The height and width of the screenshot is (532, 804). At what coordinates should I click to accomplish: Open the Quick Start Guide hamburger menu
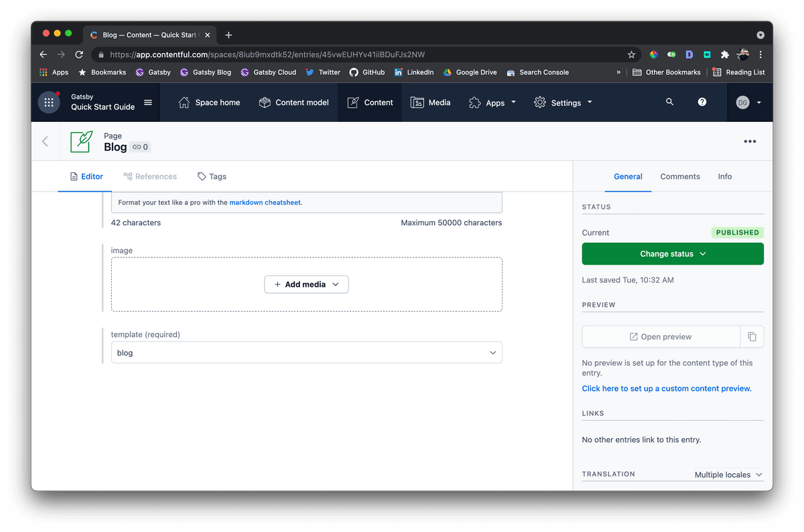point(148,103)
